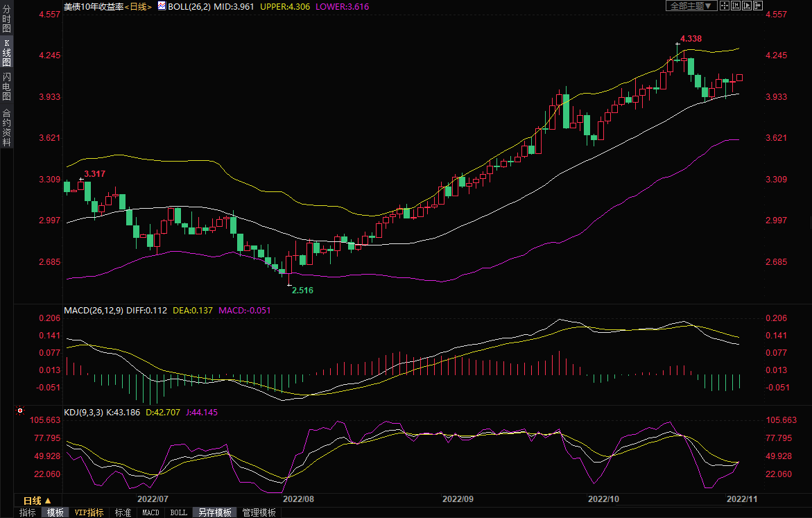Click the 另存模板 button
The height and width of the screenshot is (518, 812).
pyautogui.click(x=214, y=512)
